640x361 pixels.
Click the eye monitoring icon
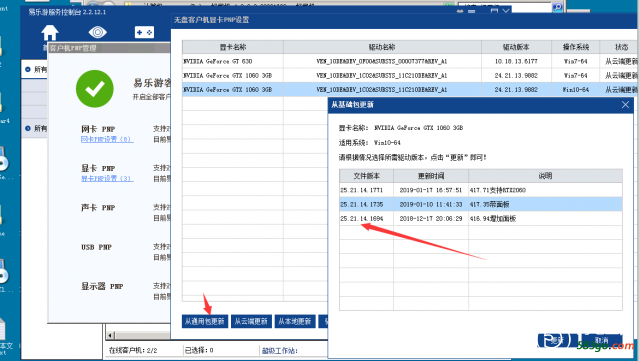(x=98, y=32)
